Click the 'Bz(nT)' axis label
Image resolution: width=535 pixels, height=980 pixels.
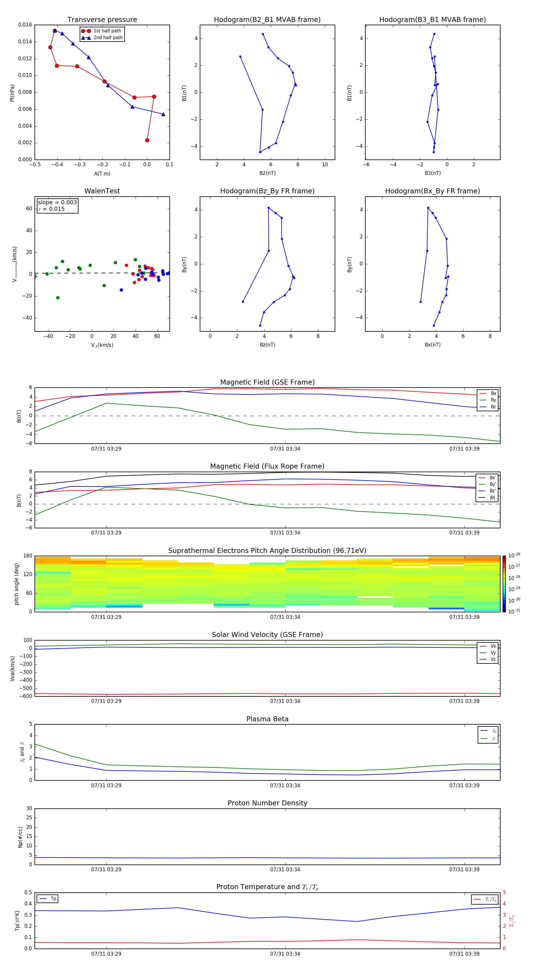[267, 345]
